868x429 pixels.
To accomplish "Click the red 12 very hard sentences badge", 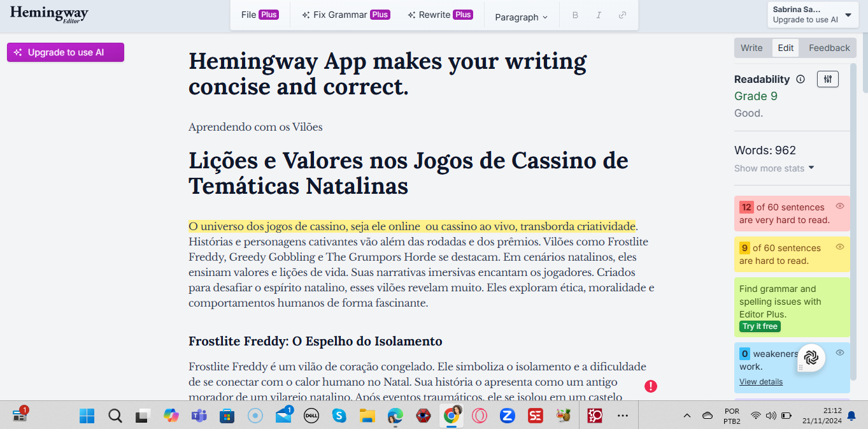I will pyautogui.click(x=746, y=207).
